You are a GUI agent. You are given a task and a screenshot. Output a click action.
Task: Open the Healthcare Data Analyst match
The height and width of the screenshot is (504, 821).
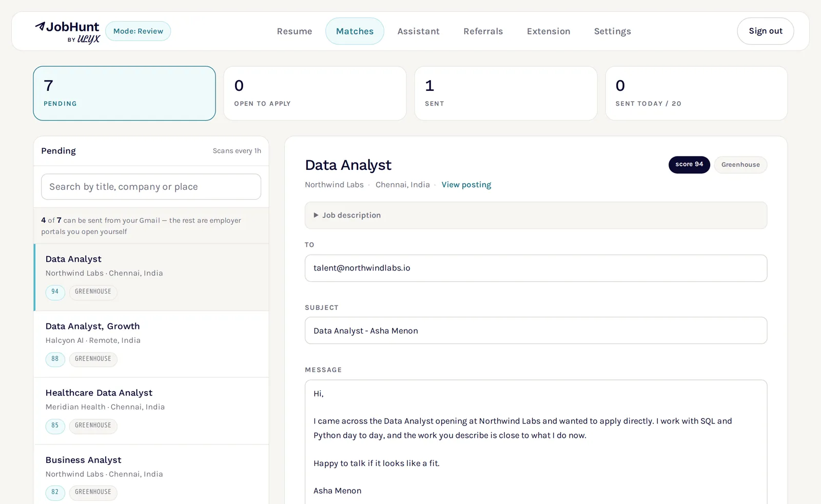pos(151,411)
